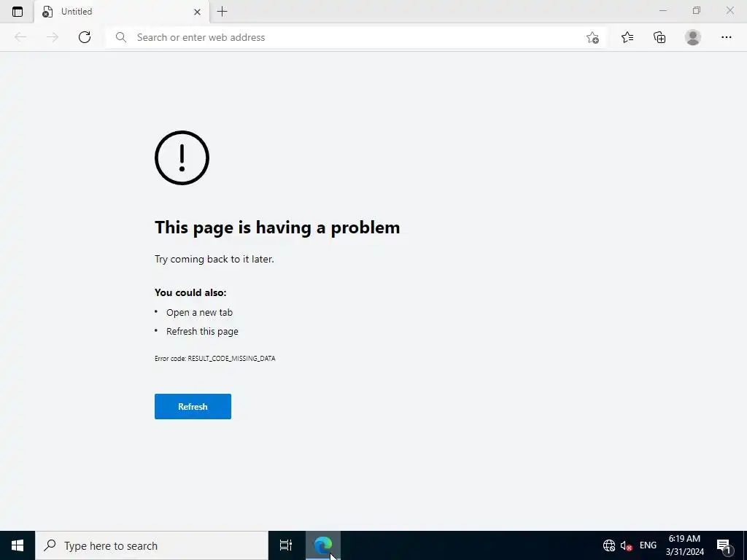Open a new tab with plus icon
This screenshot has width=747, height=560.
pyautogui.click(x=222, y=12)
